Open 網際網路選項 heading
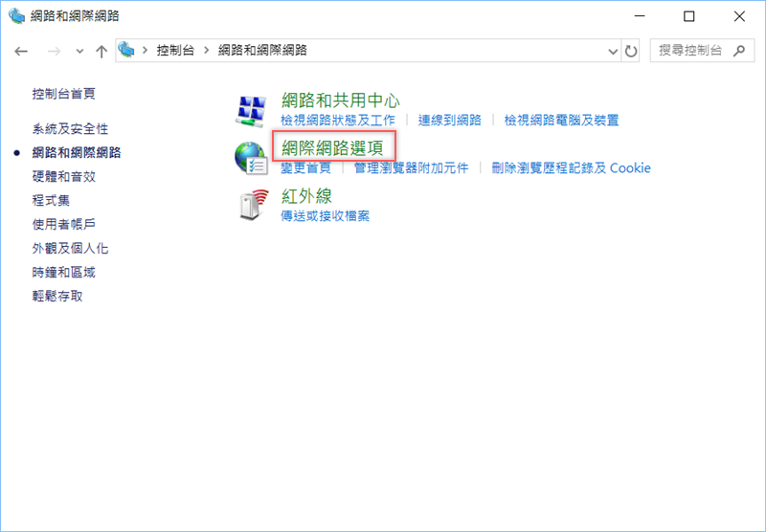The width and height of the screenshot is (766, 532). 332,148
